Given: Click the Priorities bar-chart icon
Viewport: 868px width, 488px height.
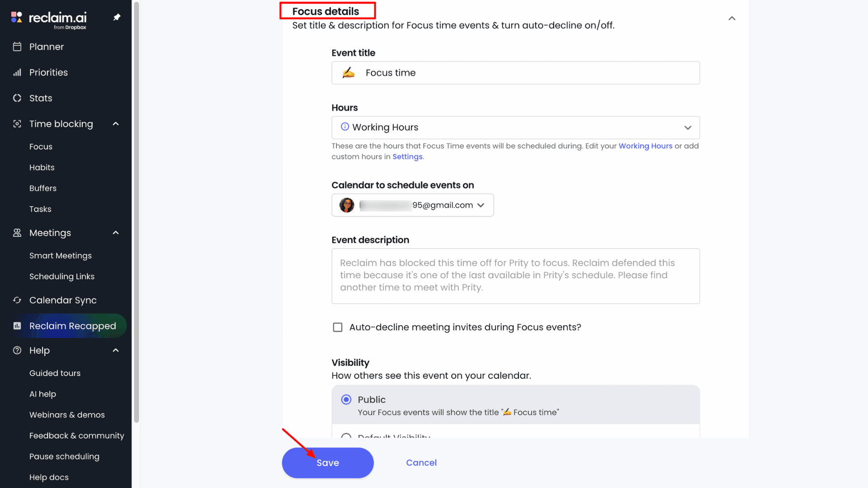Looking at the screenshot, I should (x=17, y=72).
